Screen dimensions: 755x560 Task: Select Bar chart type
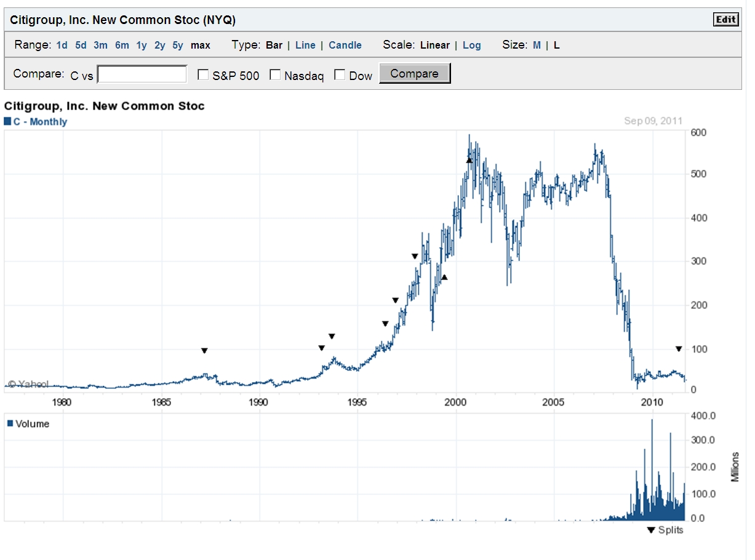(274, 45)
